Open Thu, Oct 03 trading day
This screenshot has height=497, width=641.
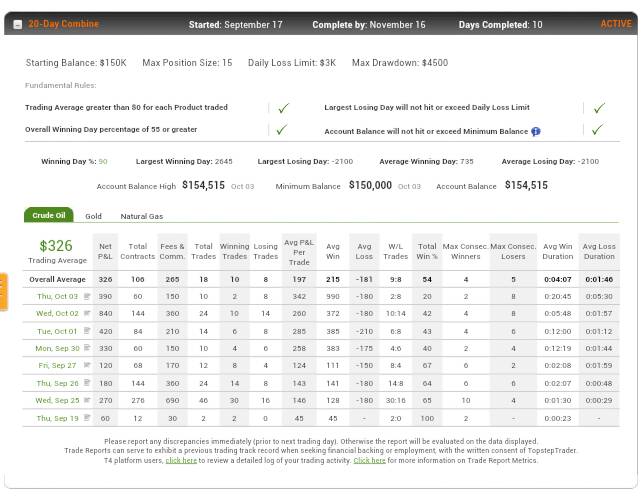tap(57, 296)
